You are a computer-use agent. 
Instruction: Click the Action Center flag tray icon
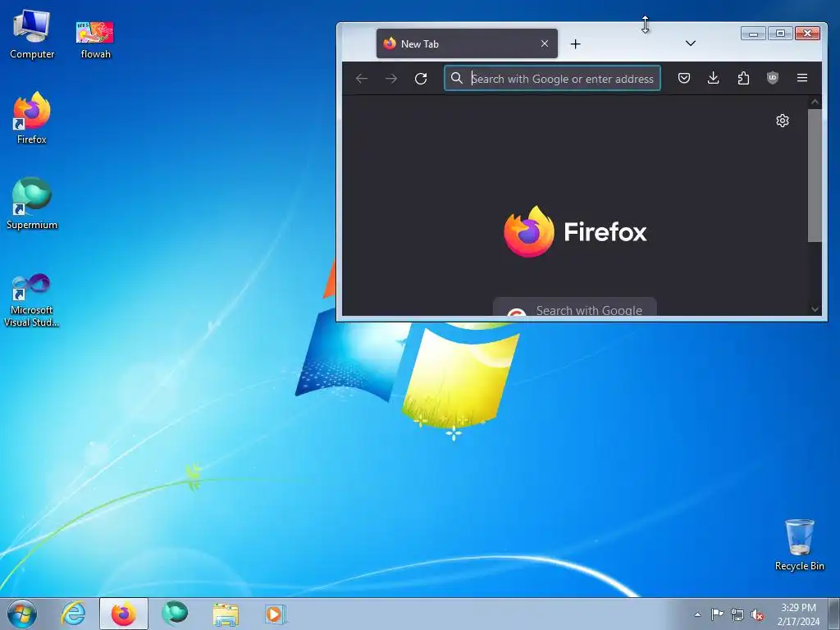click(x=717, y=614)
